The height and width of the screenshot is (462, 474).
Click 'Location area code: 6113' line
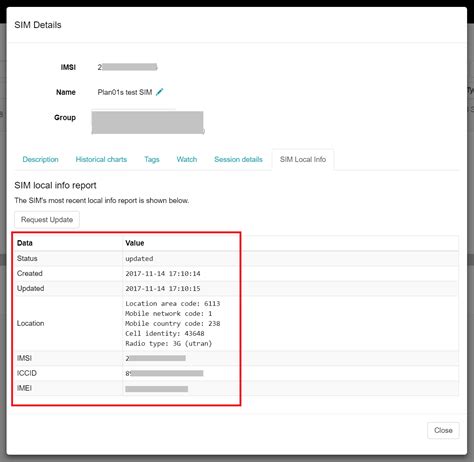pyautogui.click(x=173, y=304)
